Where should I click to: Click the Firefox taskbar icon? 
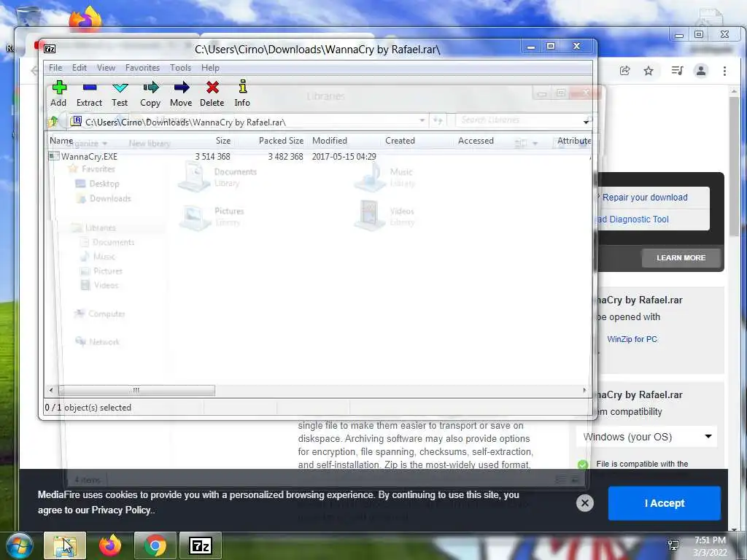[x=110, y=545]
